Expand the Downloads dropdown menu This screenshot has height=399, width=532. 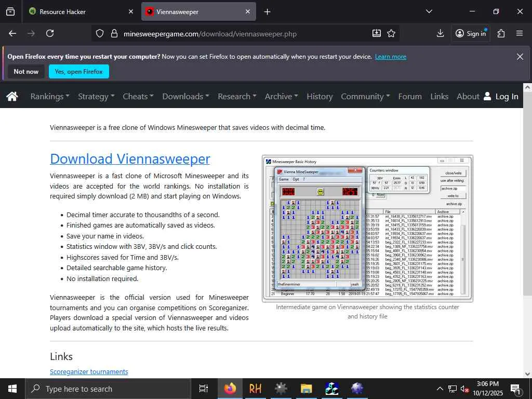point(185,96)
